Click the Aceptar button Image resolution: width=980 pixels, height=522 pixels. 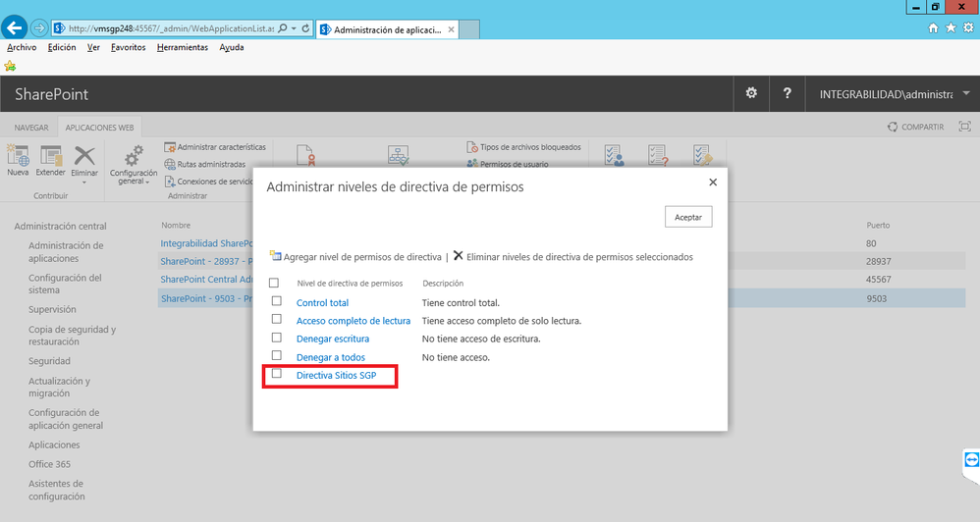(x=688, y=217)
